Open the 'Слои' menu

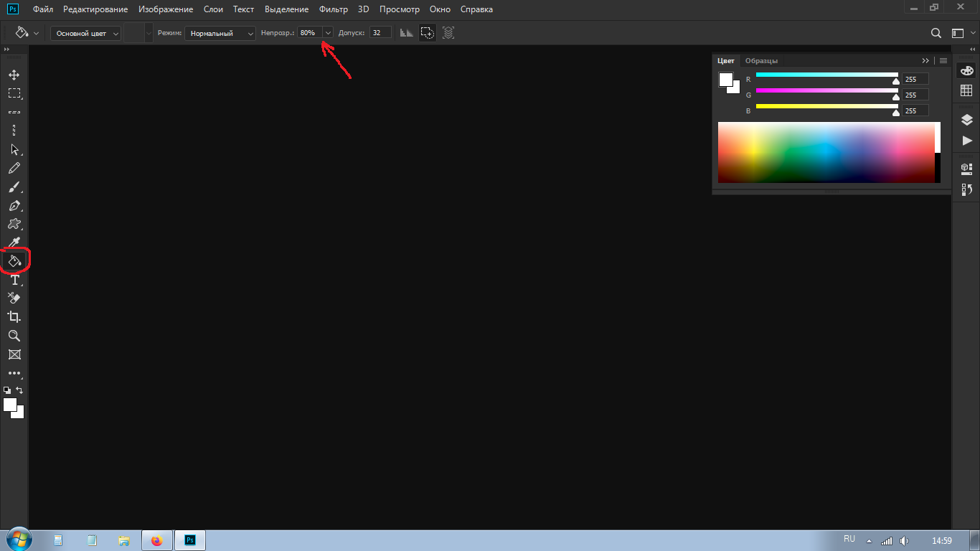tap(214, 9)
